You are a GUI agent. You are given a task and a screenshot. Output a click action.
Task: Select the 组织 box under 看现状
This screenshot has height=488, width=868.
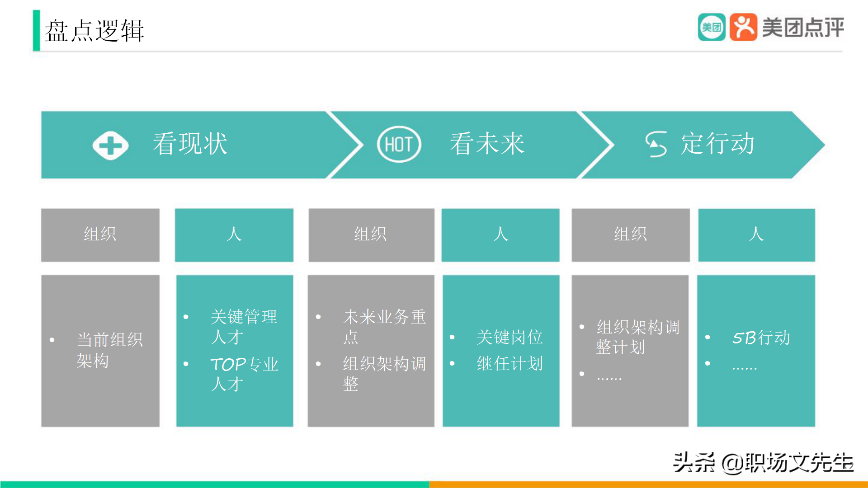(x=100, y=235)
